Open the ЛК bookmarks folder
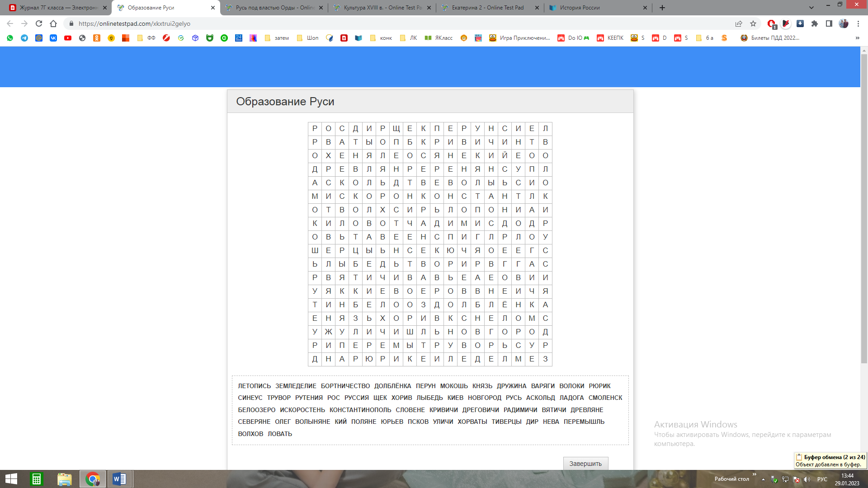 (x=409, y=38)
